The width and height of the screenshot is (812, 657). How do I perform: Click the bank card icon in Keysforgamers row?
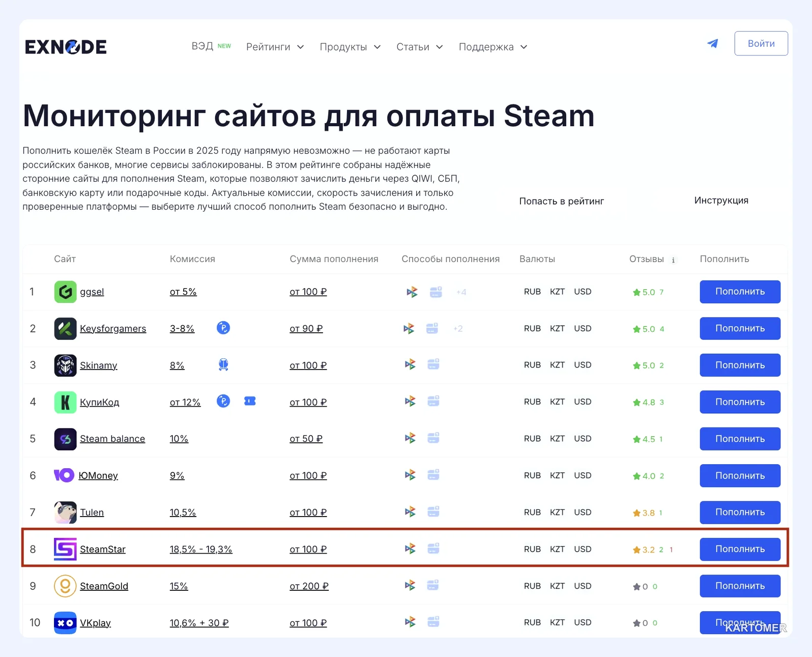(x=432, y=328)
